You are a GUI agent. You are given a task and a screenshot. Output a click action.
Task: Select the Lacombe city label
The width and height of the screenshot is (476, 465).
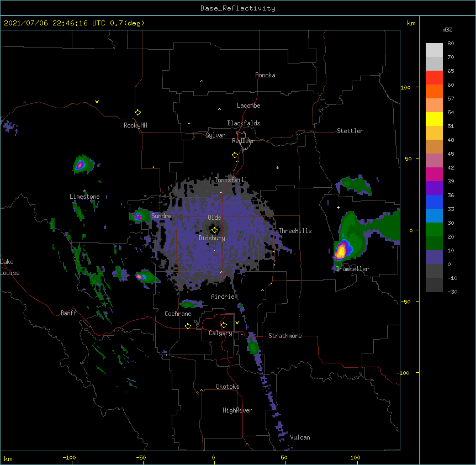(x=248, y=105)
